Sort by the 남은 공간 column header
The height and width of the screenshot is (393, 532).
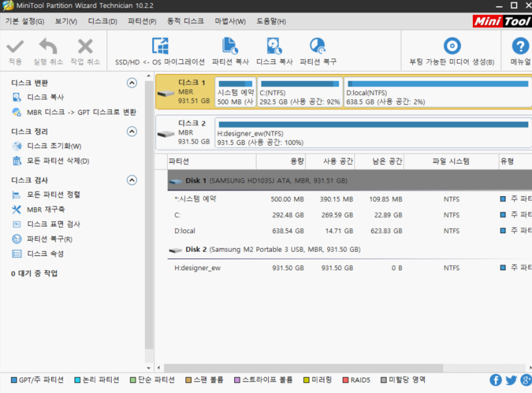[x=379, y=161]
